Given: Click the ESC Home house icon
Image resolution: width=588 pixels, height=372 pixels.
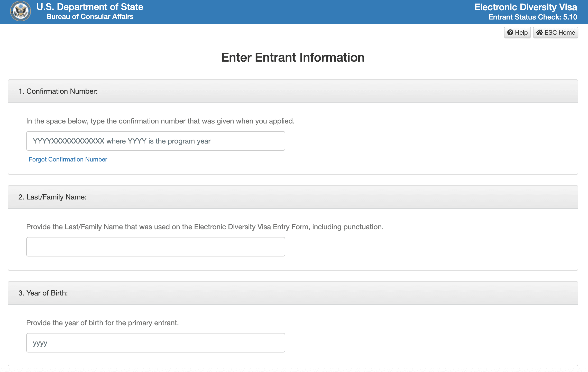Looking at the screenshot, I should pos(539,32).
